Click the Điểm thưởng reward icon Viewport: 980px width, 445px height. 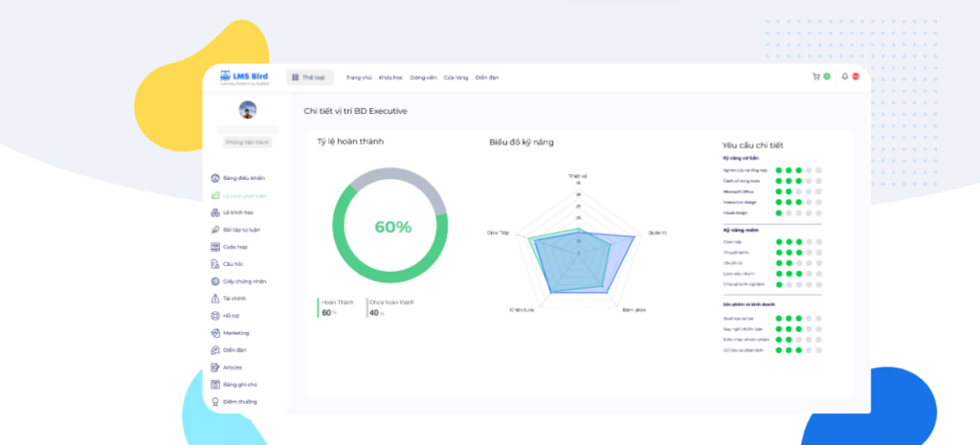tap(214, 402)
